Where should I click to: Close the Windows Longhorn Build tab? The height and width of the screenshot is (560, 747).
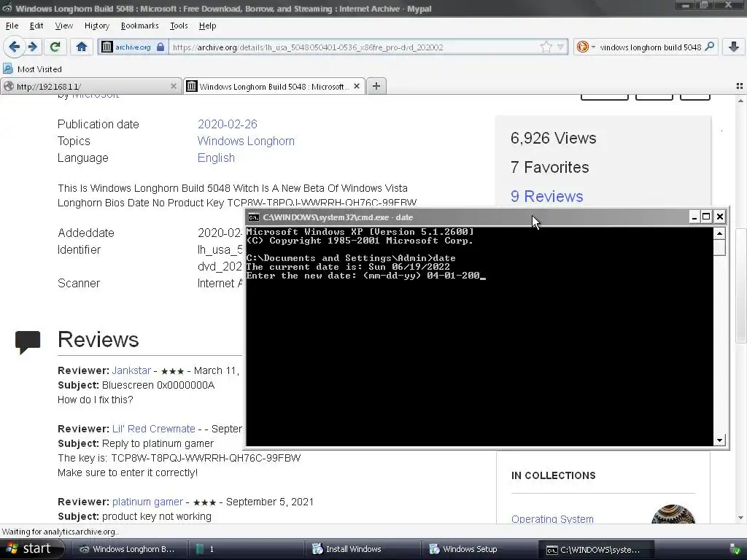[356, 86]
